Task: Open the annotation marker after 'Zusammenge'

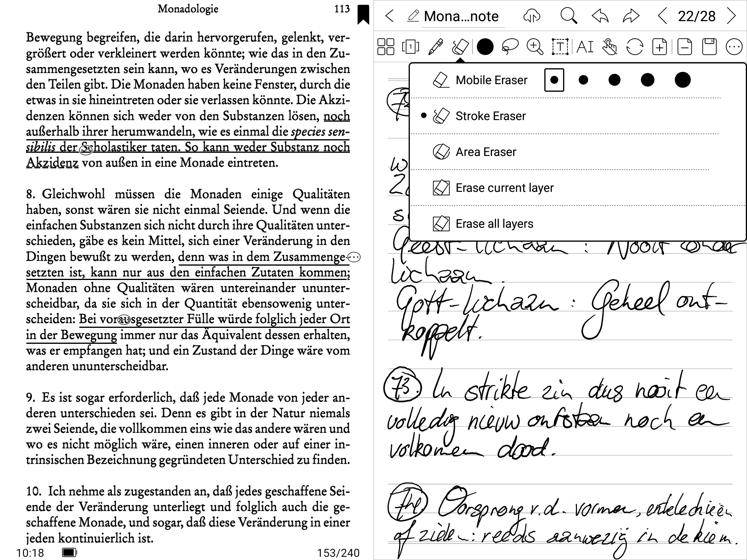Action: pos(354,258)
